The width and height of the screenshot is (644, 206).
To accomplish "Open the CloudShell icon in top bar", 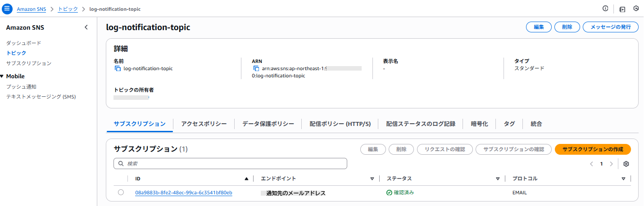I will coord(622,9).
